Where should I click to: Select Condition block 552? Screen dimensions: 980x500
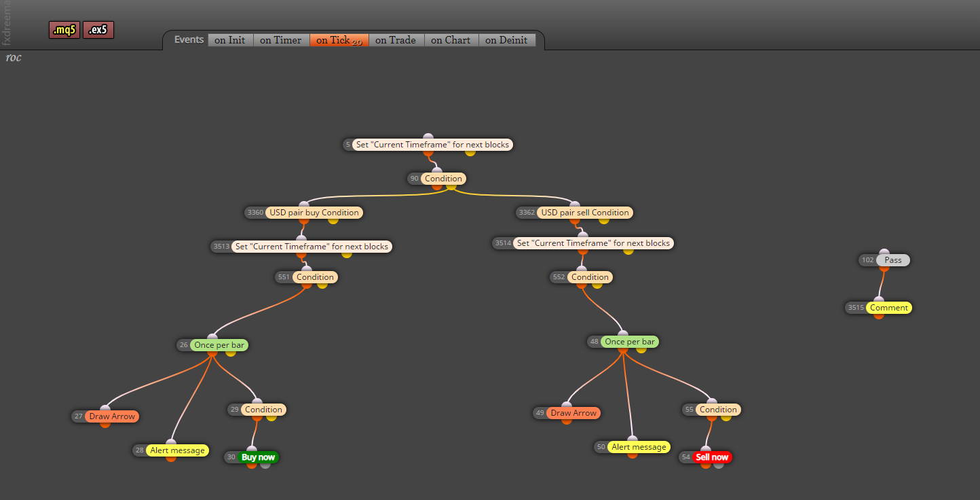(x=590, y=277)
